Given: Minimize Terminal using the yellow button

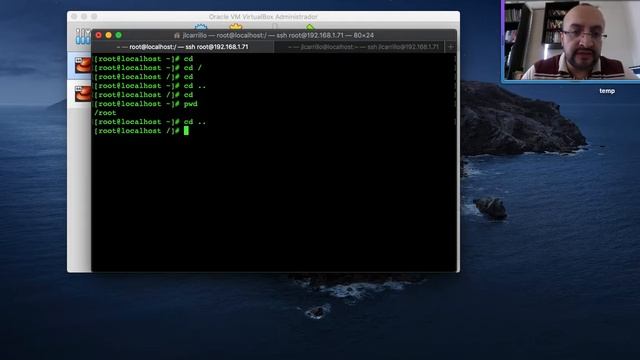Looking at the screenshot, I should click(x=109, y=36).
